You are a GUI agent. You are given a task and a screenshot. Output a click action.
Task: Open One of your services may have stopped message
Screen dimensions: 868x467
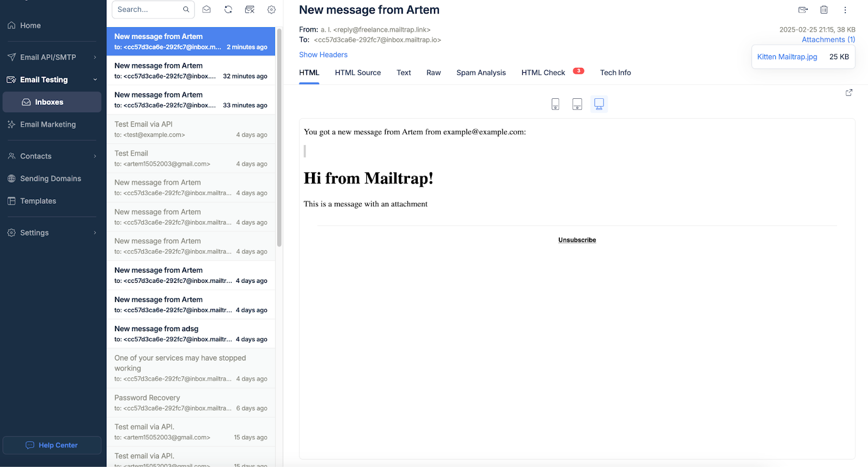point(191,368)
